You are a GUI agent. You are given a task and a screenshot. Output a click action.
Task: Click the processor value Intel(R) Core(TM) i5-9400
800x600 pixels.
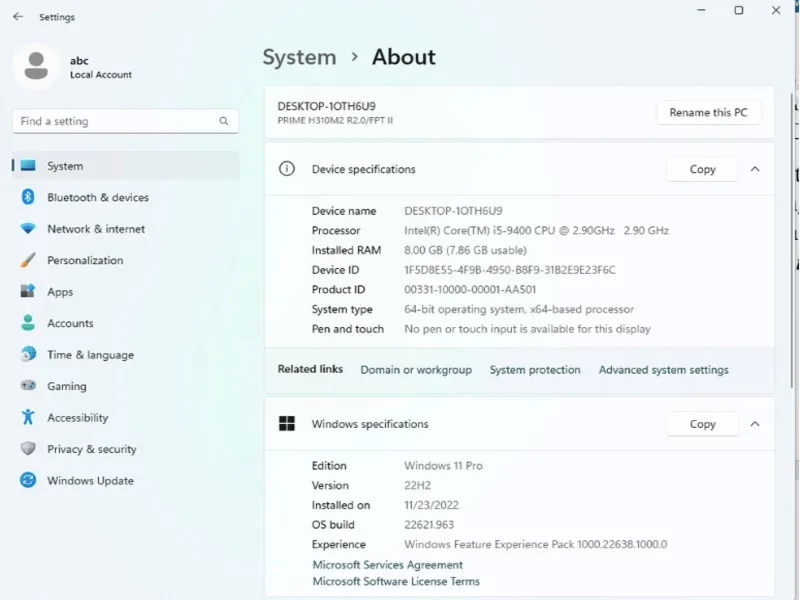coord(536,230)
